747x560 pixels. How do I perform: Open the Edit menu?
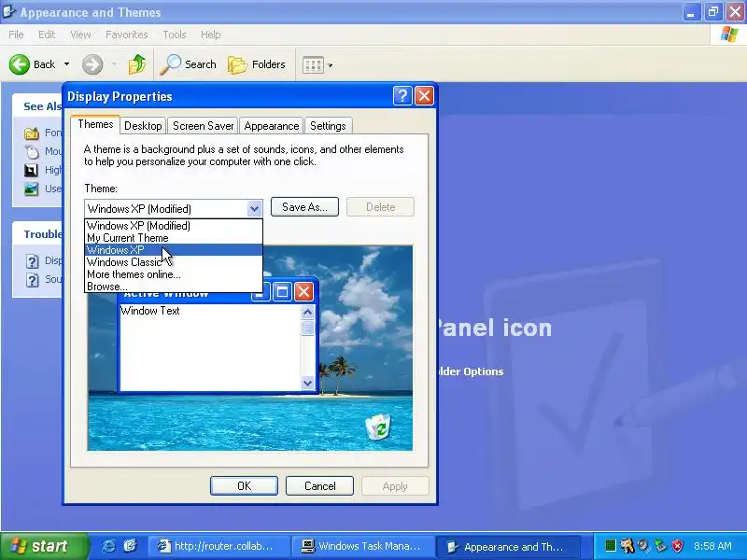click(46, 35)
